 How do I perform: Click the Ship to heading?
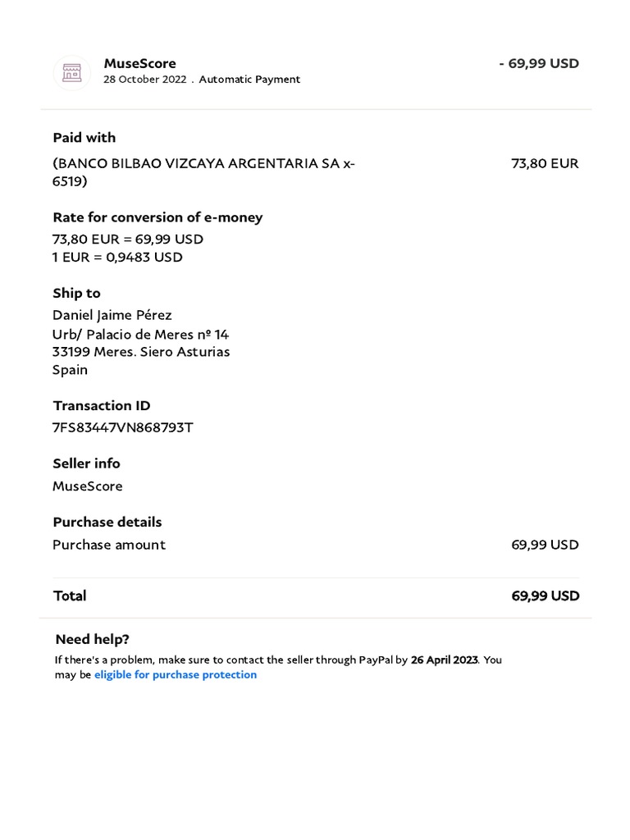pos(76,294)
